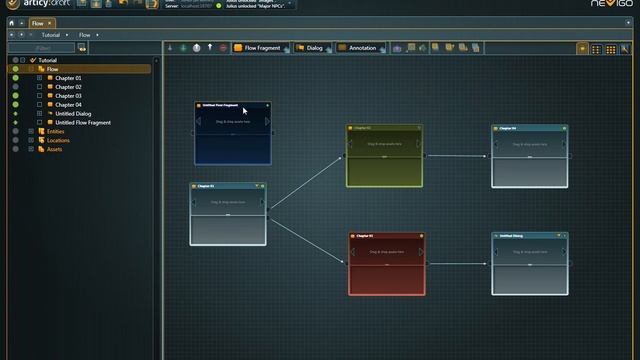Open the wrench settings icon in the toolbar
This screenshot has width=640, height=360.
[624, 49]
